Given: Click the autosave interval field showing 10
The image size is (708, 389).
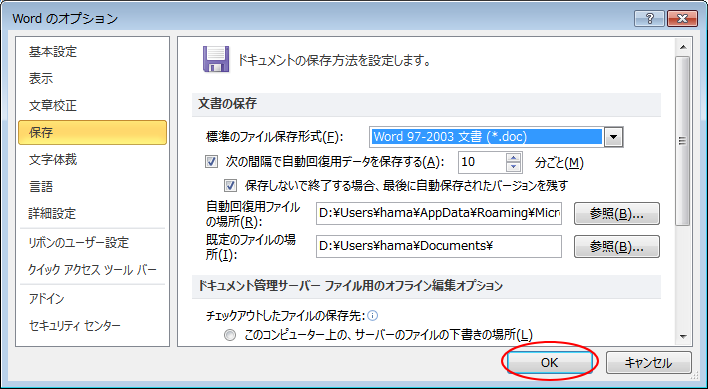Looking at the screenshot, I should click(x=482, y=162).
